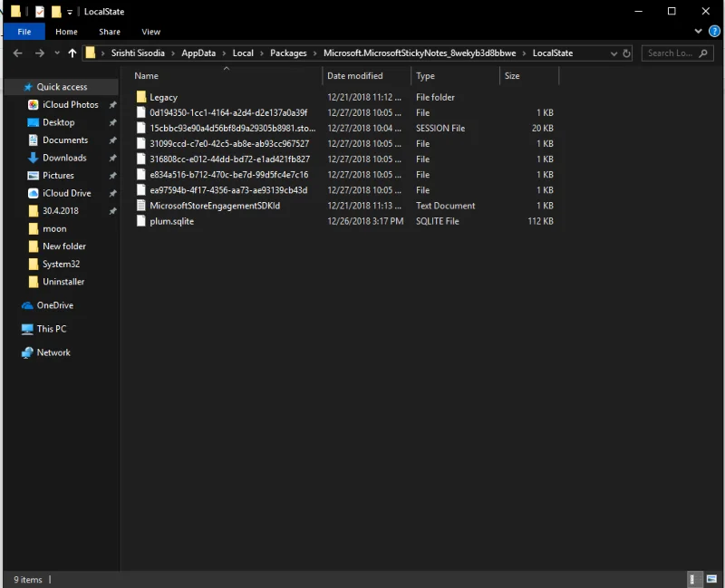Click the Back navigation arrow
Viewport: 725px width, 588px height.
17,53
